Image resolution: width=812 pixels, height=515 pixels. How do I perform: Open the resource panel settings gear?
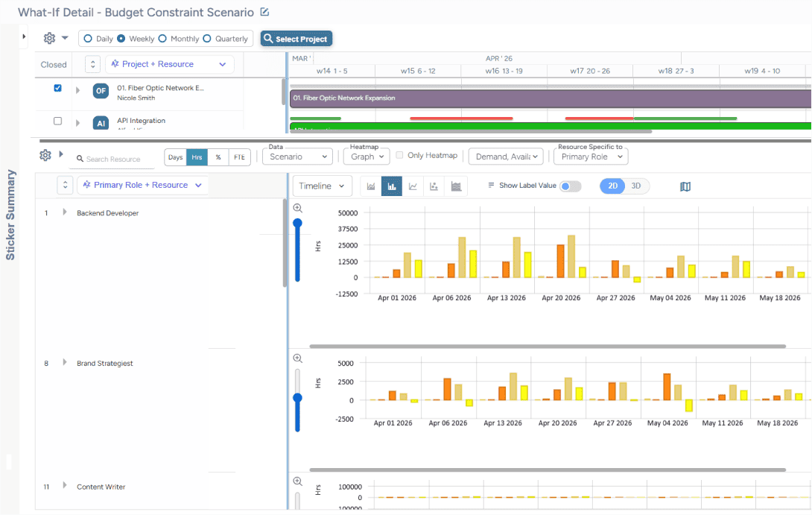45,155
